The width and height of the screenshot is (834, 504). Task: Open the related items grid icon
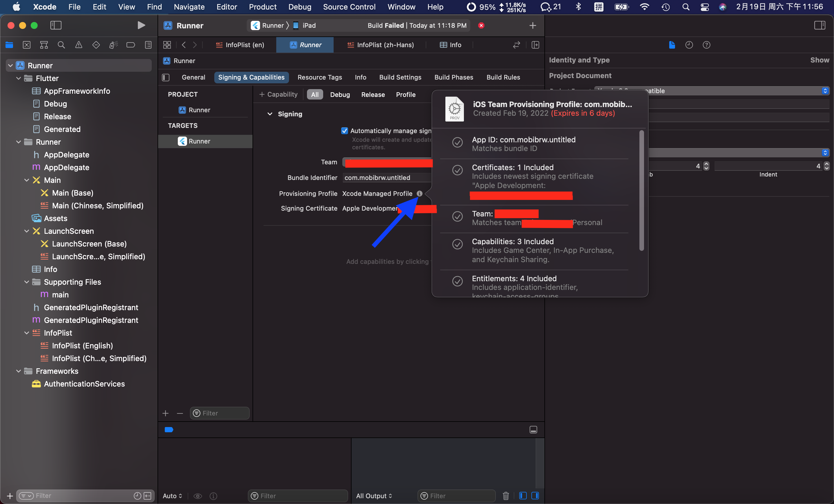pyautogui.click(x=167, y=45)
